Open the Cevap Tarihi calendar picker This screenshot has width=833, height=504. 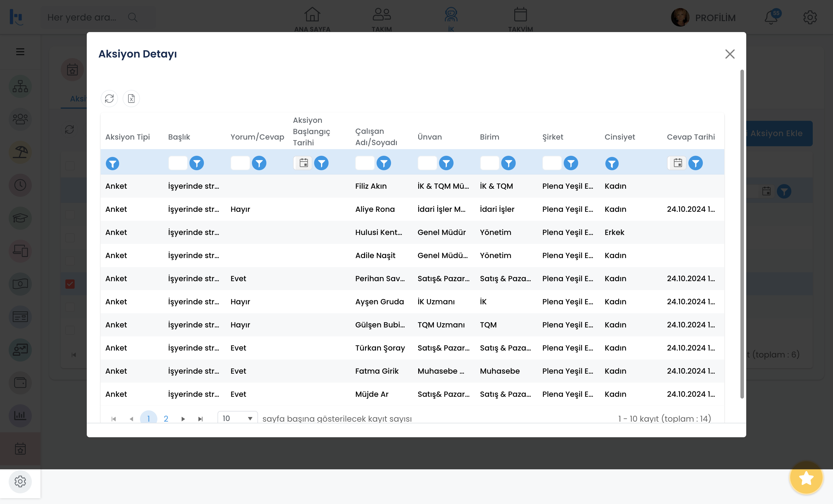point(677,163)
